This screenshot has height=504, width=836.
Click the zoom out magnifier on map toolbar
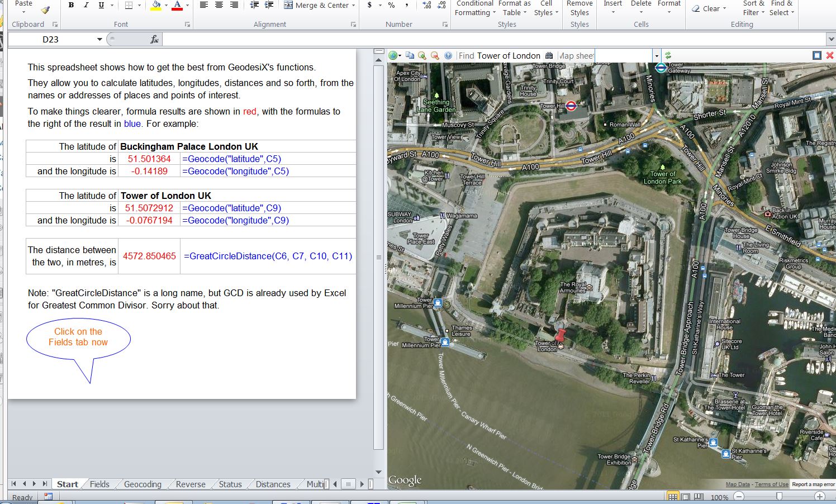[x=434, y=55]
